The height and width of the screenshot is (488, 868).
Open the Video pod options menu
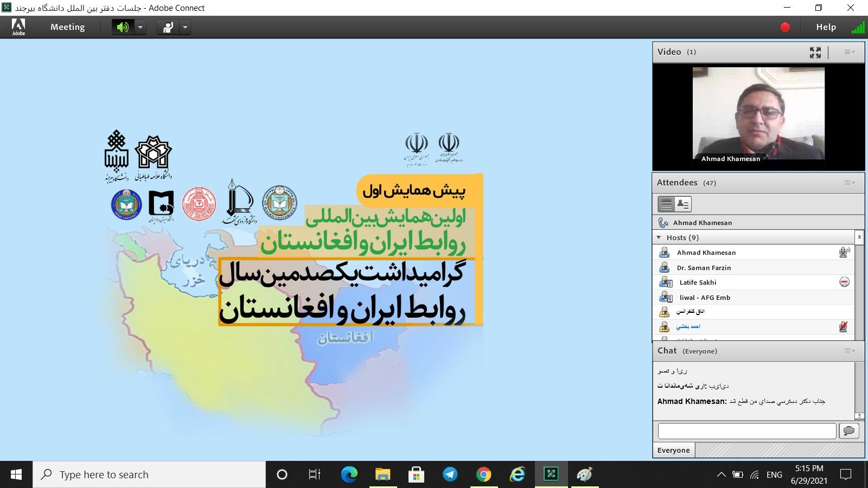point(849,52)
